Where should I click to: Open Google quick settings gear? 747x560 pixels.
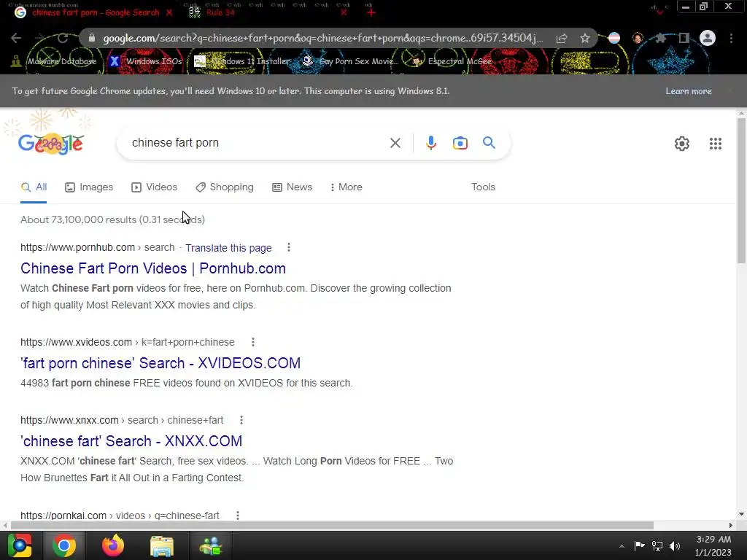click(x=682, y=144)
